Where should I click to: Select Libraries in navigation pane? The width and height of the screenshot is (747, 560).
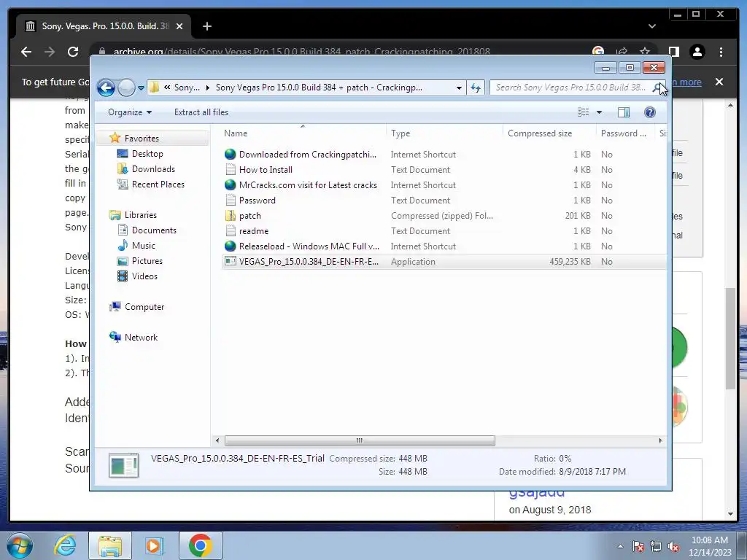point(141,215)
